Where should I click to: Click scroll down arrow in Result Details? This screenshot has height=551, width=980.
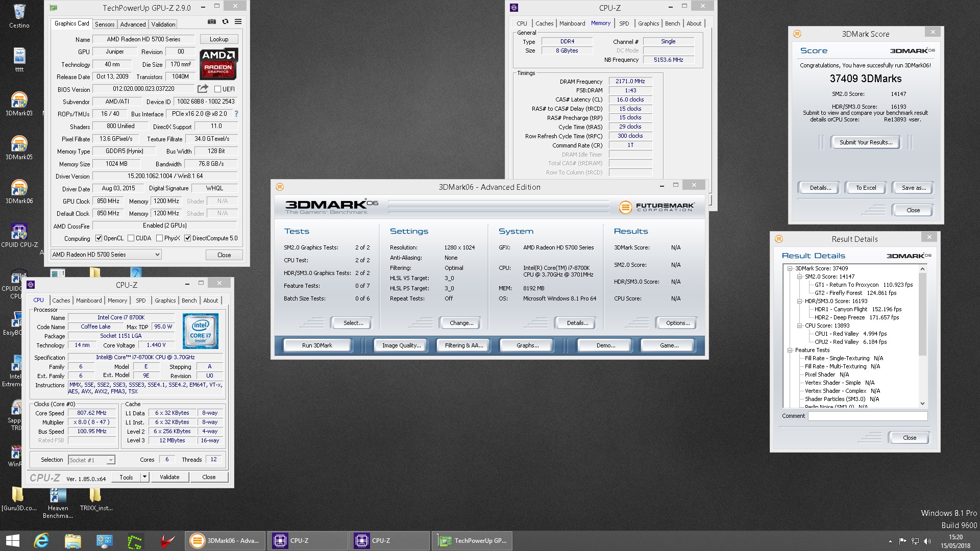[x=922, y=403]
